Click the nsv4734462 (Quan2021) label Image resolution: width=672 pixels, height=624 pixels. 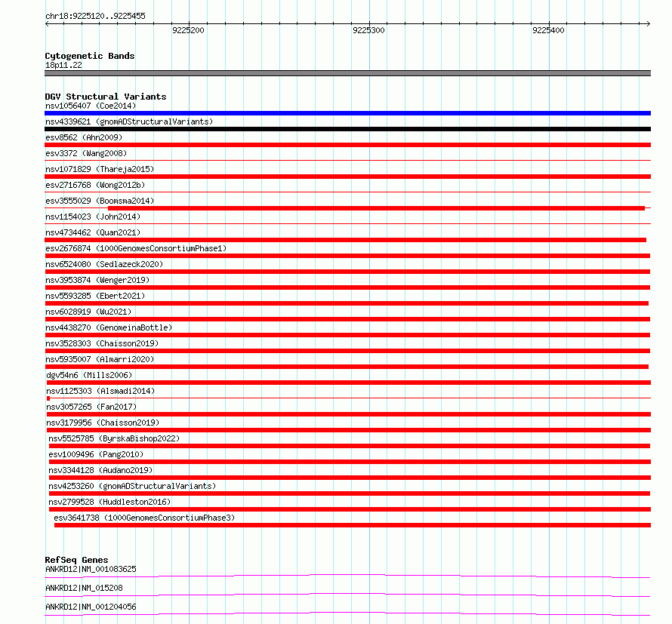click(x=93, y=232)
